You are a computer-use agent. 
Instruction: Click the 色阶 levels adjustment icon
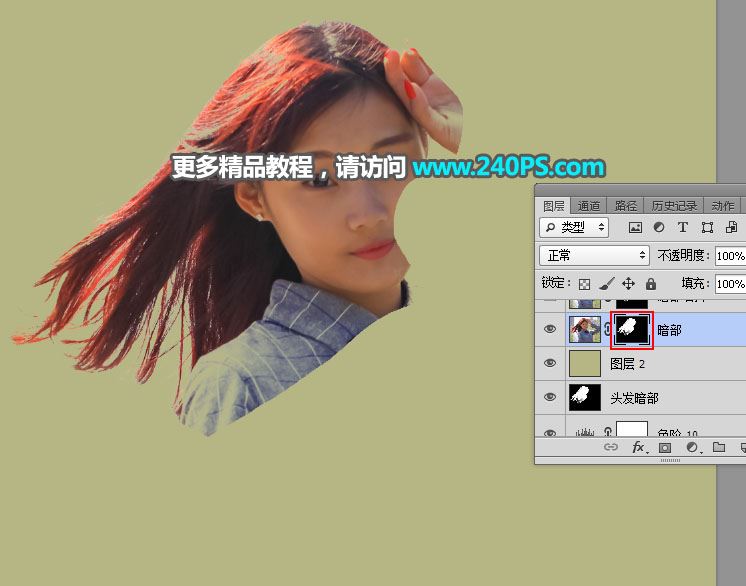click(x=585, y=432)
